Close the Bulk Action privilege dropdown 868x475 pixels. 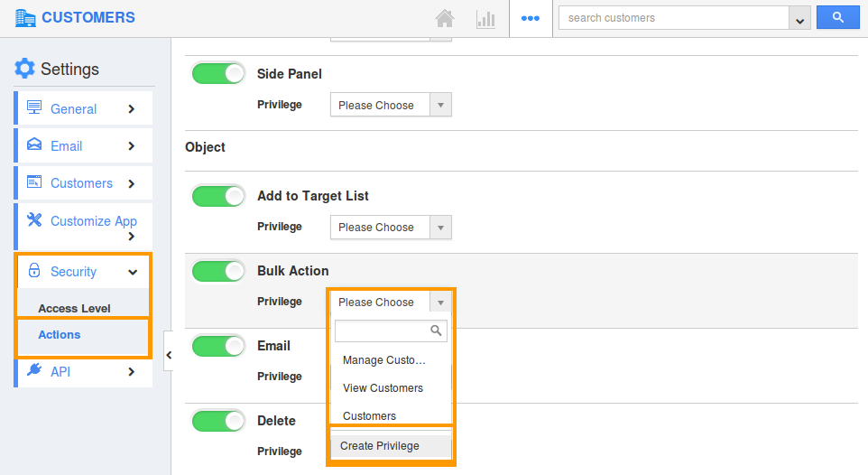pyautogui.click(x=391, y=303)
